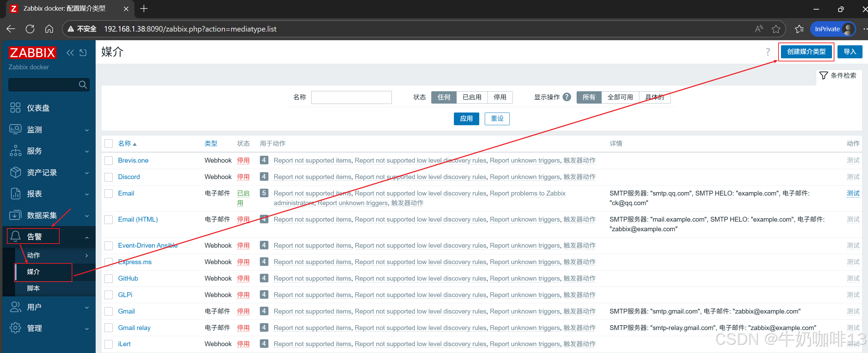Click the 导入 import button
This screenshot has height=353, width=868.
[x=850, y=52]
